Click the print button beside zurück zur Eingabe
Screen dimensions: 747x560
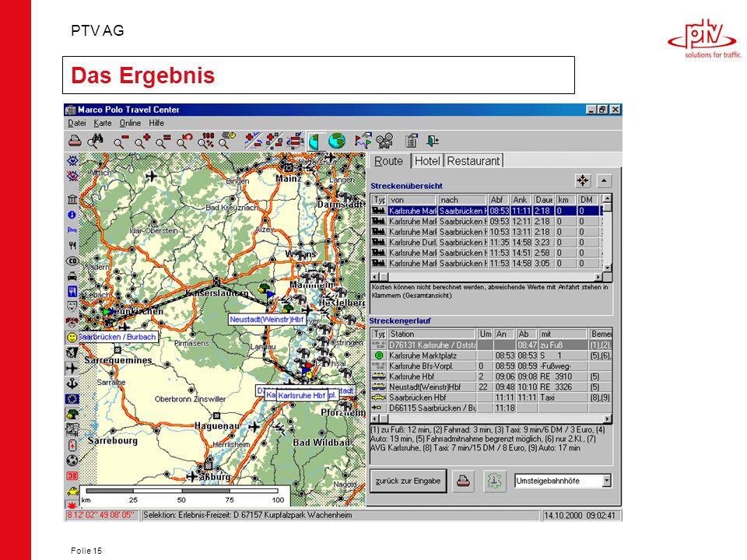(462, 481)
